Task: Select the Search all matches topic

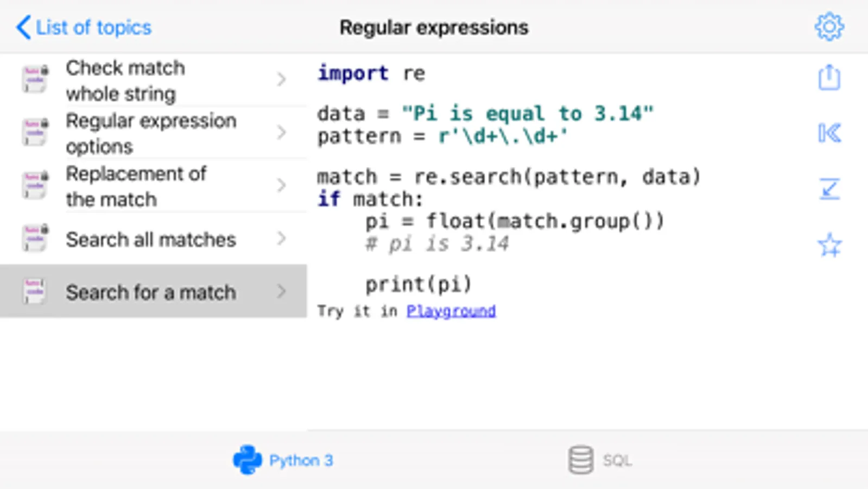Action: tap(151, 239)
